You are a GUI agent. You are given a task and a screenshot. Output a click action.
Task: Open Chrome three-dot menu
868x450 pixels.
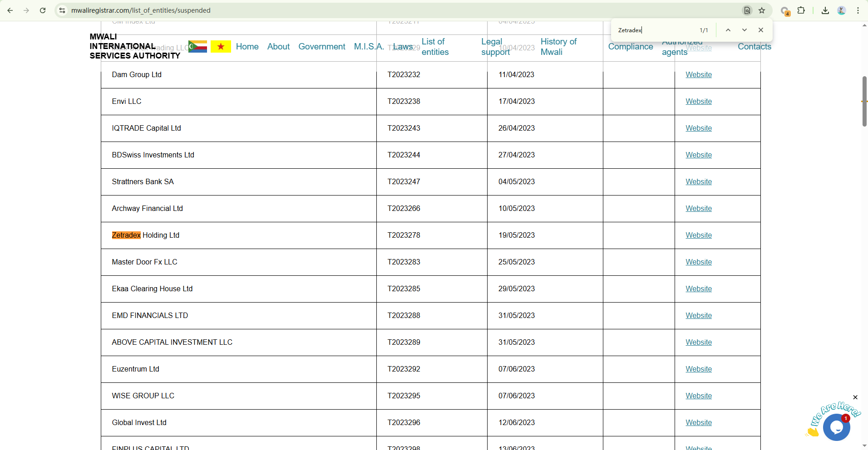click(x=858, y=10)
